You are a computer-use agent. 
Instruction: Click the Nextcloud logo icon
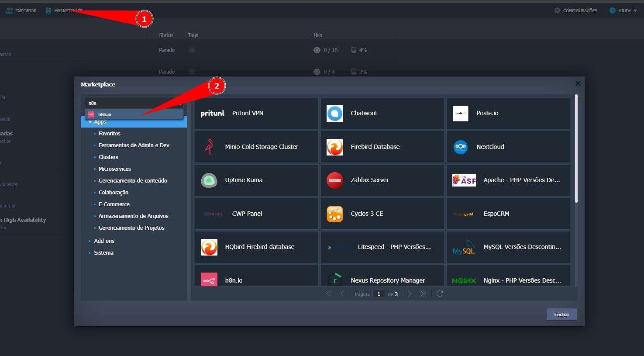click(460, 147)
